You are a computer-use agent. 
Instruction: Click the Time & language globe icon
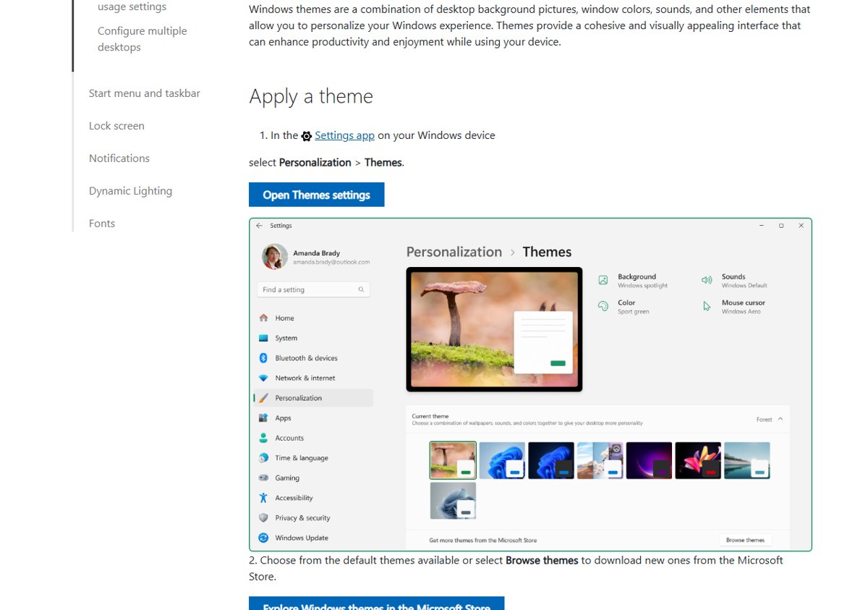coord(263,458)
